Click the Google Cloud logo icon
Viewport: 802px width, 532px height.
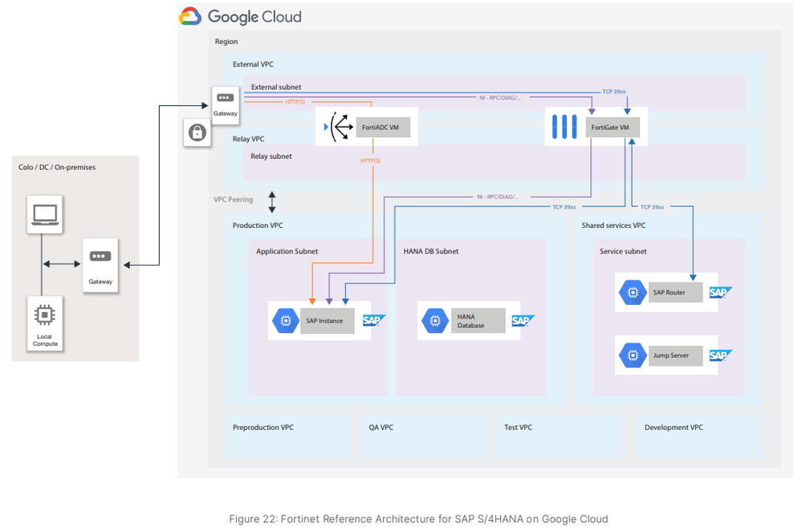pyautogui.click(x=190, y=16)
